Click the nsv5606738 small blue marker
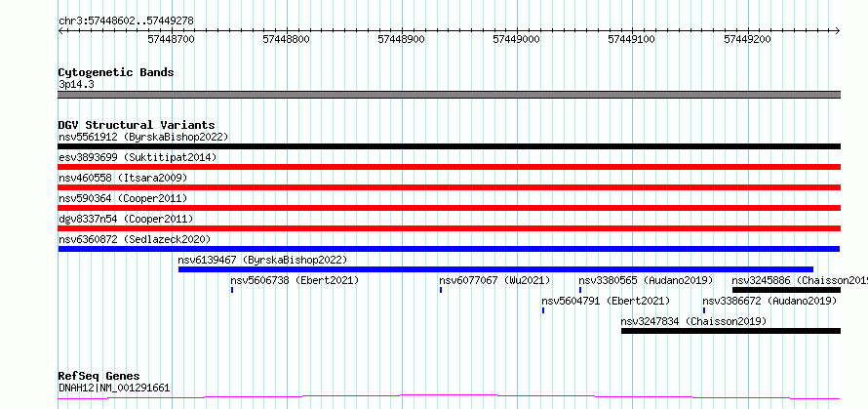The width and height of the screenshot is (868, 409). [232, 290]
